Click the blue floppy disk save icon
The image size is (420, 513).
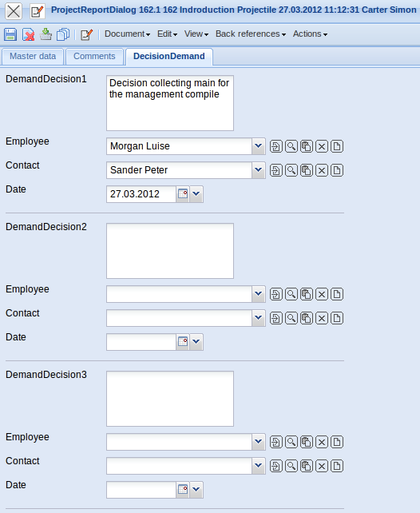[10, 34]
